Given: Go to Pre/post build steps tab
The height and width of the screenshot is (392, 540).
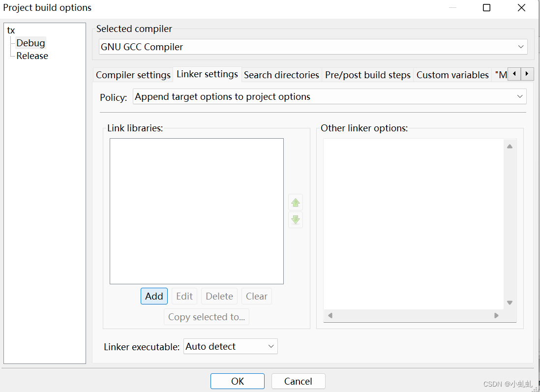Looking at the screenshot, I should [367, 75].
